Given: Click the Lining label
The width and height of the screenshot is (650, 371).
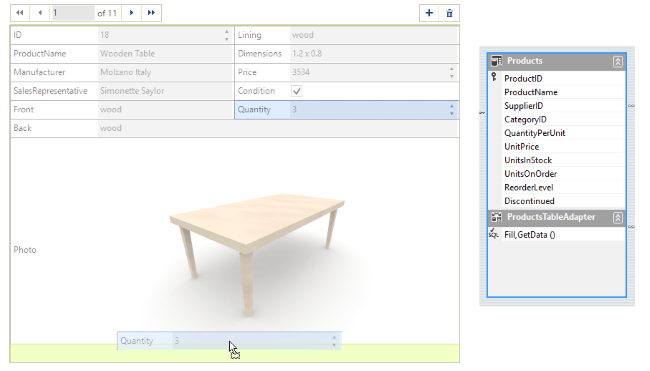Looking at the screenshot, I should (x=250, y=35).
